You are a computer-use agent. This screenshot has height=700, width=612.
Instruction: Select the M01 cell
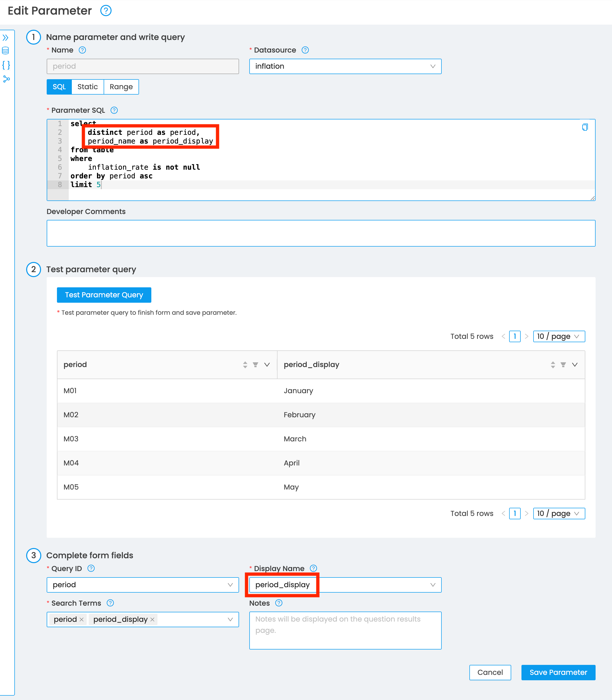167,391
